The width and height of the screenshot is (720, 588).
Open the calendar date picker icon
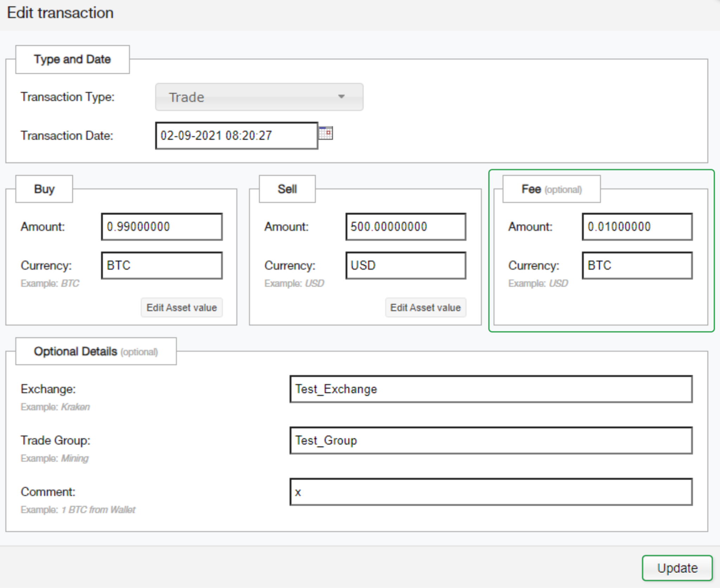pyautogui.click(x=326, y=133)
